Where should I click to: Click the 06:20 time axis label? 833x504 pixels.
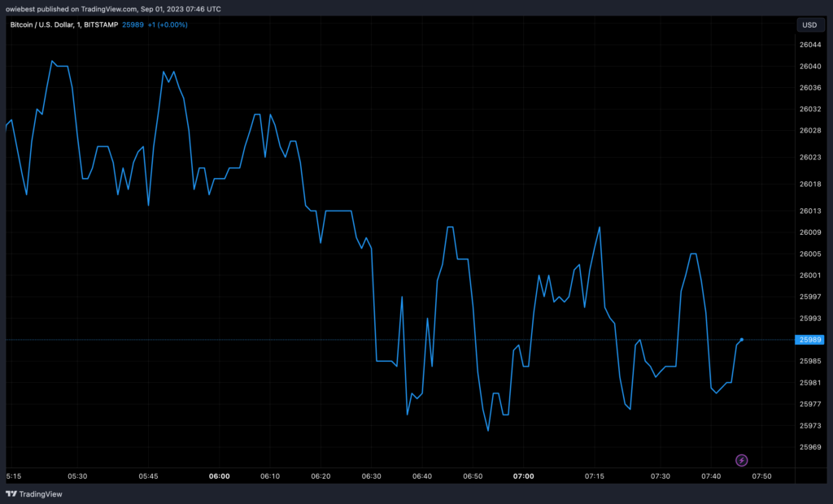tap(321, 476)
